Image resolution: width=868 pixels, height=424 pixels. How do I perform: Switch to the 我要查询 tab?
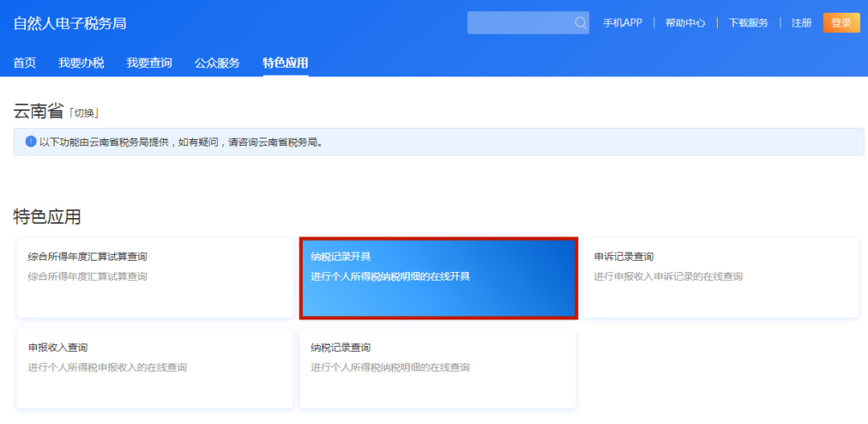(149, 63)
